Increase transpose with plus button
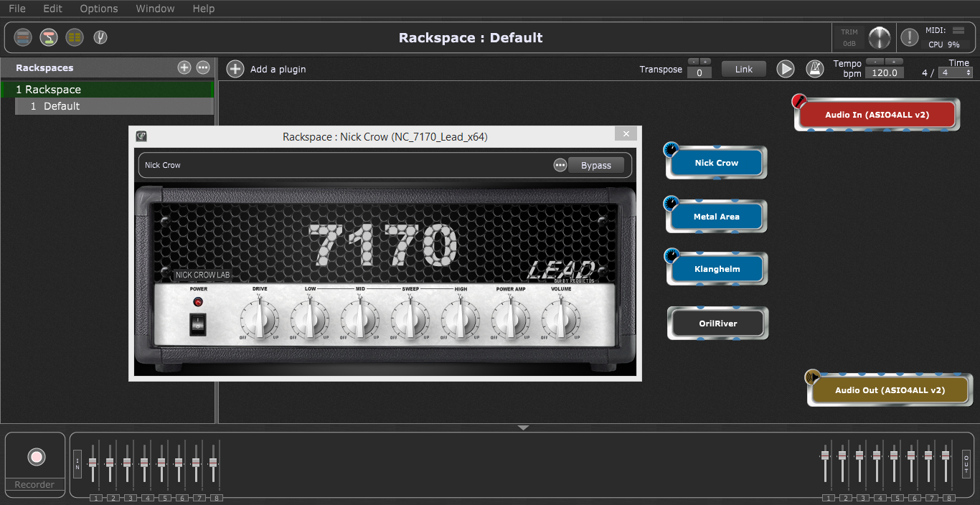 705,61
